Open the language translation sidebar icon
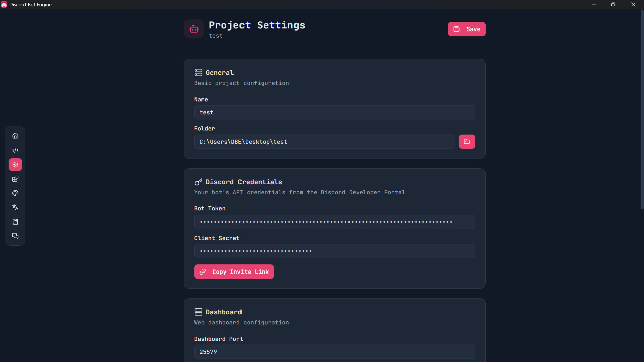The height and width of the screenshot is (362, 644). pos(15,207)
